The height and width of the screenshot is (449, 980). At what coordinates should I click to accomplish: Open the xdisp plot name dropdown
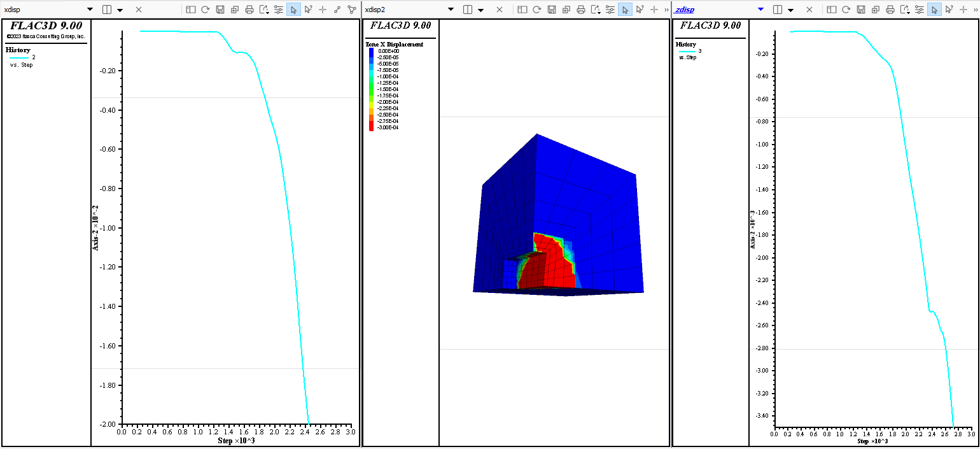90,10
